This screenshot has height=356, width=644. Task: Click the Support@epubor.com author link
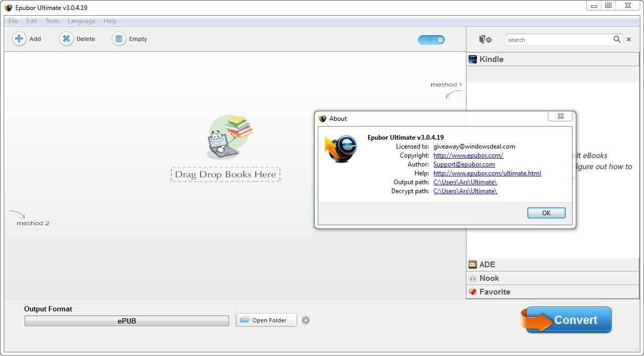(464, 164)
